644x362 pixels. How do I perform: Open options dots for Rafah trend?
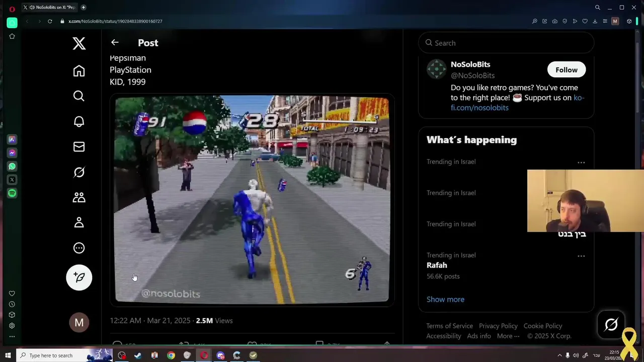[581, 256]
